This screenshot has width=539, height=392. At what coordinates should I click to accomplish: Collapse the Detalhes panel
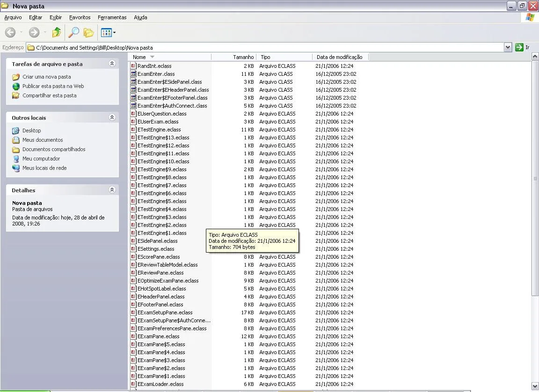(112, 190)
